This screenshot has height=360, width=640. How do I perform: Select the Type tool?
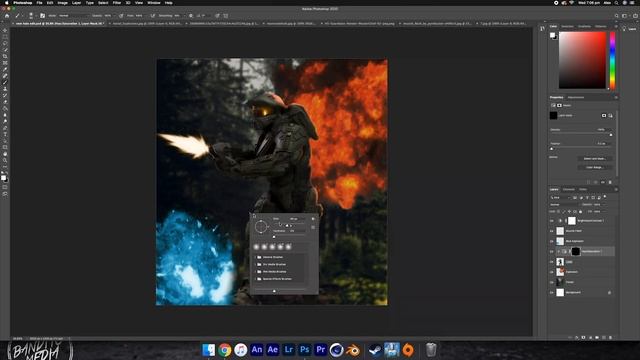pos(5,134)
